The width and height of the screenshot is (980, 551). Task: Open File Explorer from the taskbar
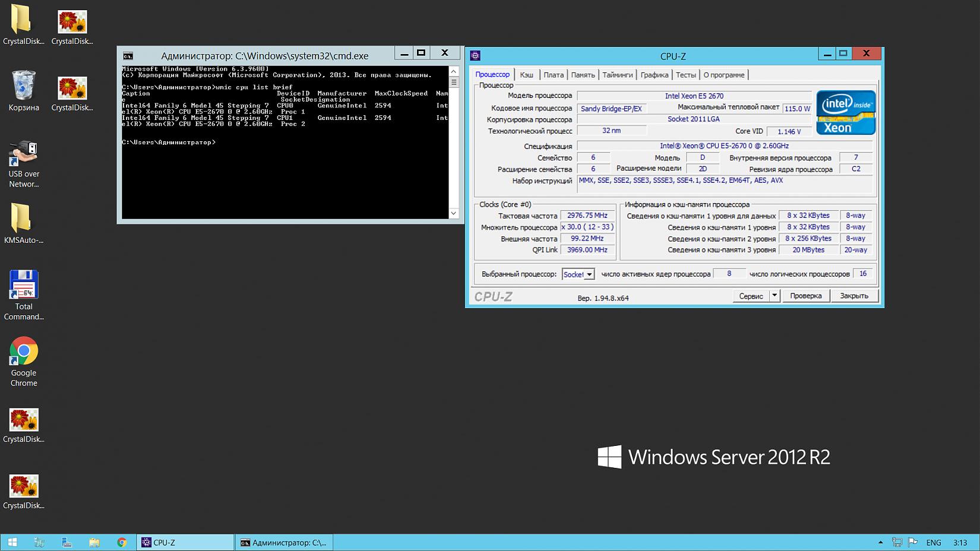tap(94, 542)
